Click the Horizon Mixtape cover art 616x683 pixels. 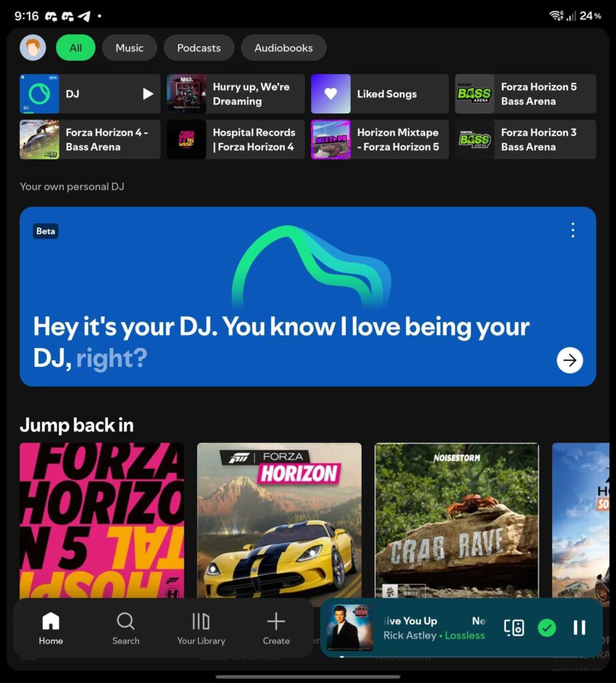(x=330, y=139)
